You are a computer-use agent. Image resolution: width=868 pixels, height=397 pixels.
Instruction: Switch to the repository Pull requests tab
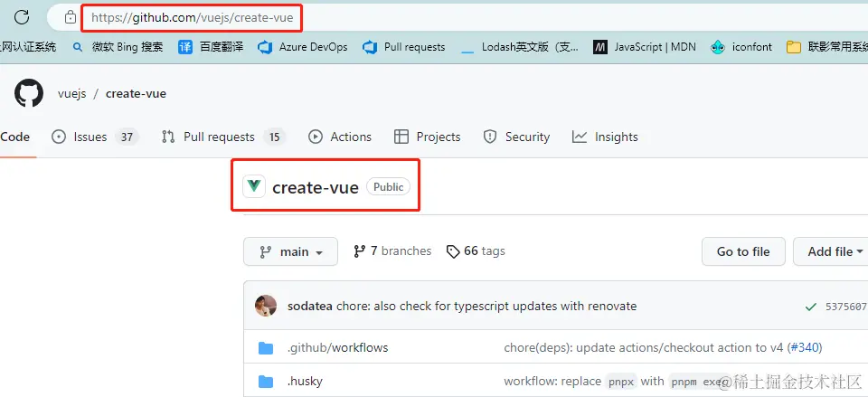[x=223, y=137]
